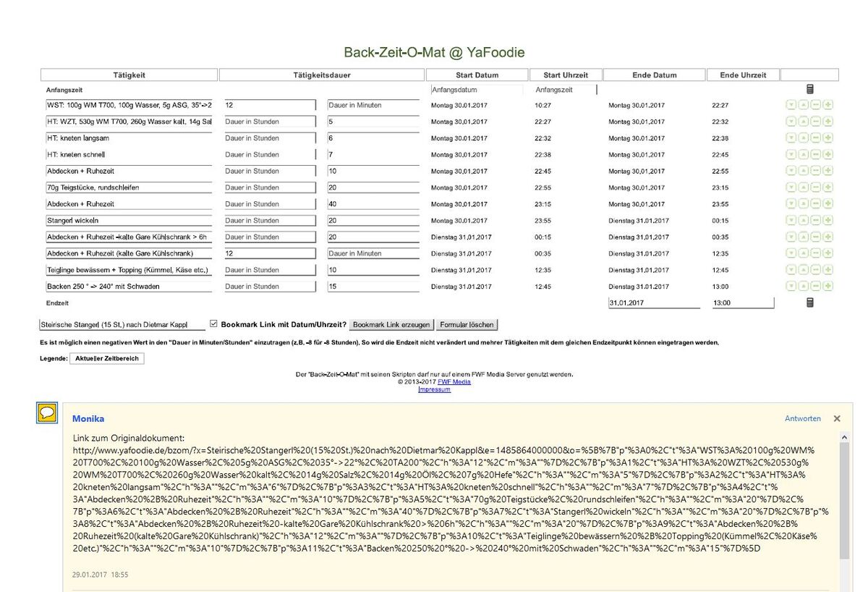The height and width of the screenshot is (592, 868).
Task: Click minutes field showing 5 in HT: WZT row
Action: coord(373,122)
